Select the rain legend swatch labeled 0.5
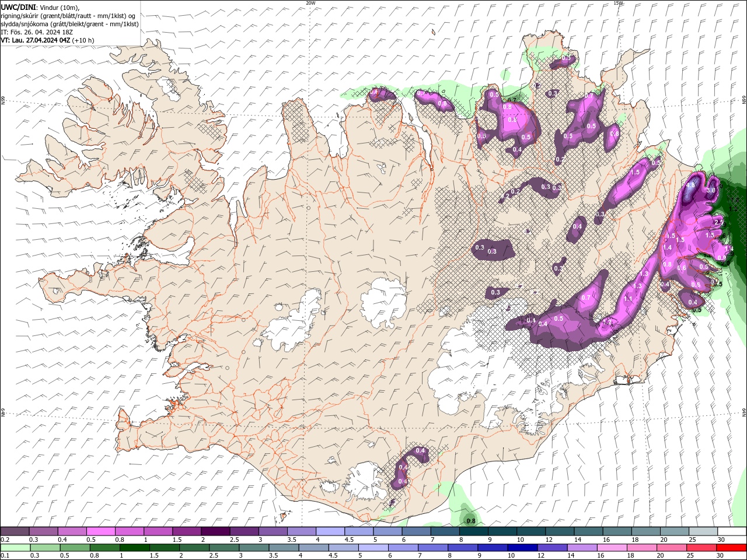This screenshot has height=560, width=747. pos(75,548)
